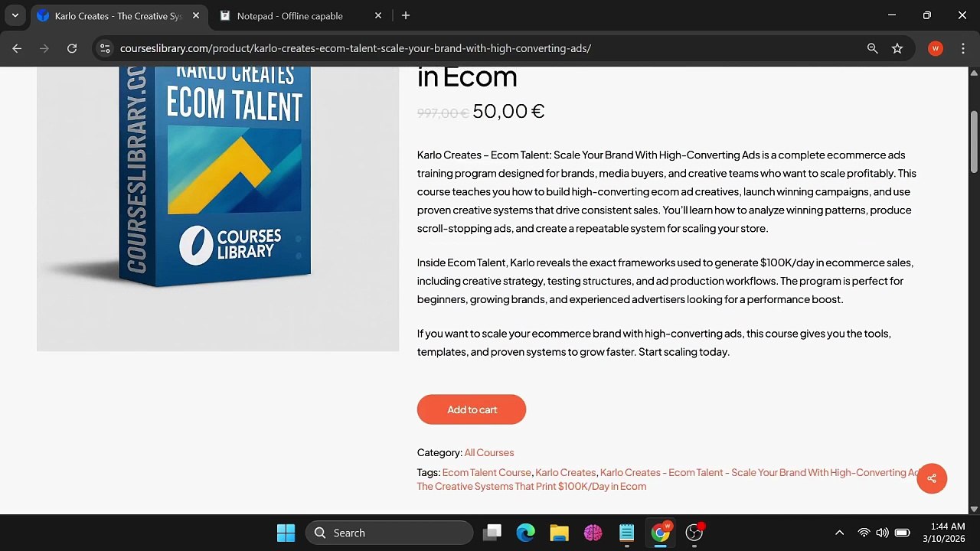Screen dimensions: 980x551
Task: Open OBS Studio from the taskbar
Action: point(694,533)
